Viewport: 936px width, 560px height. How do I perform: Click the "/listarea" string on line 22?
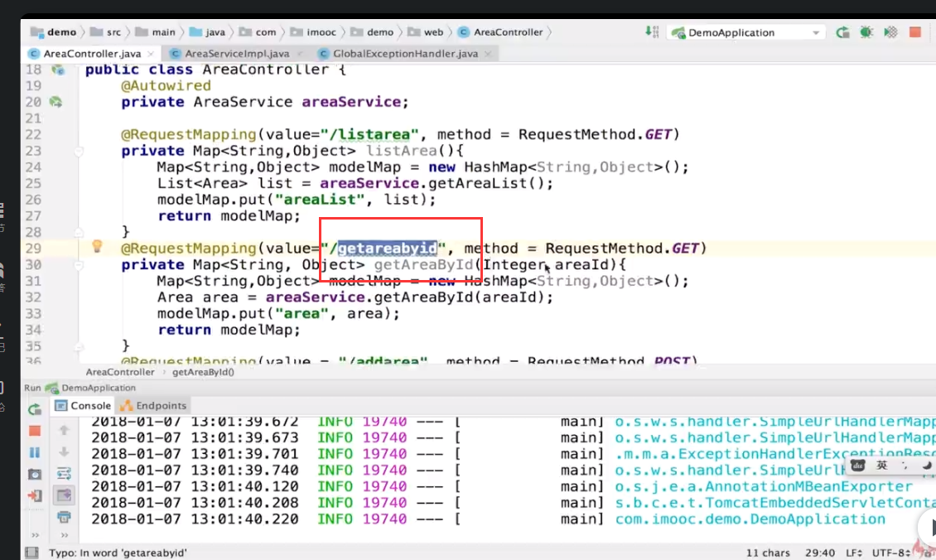369,134
